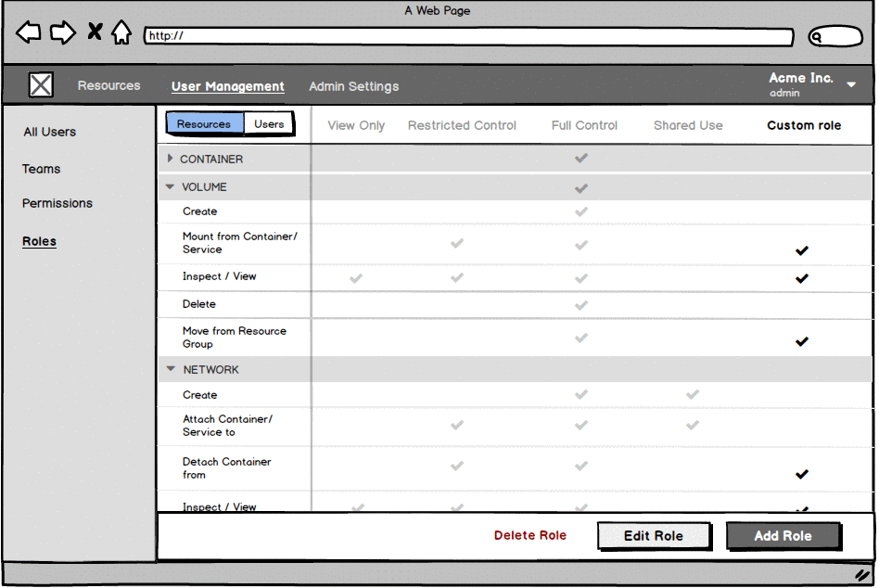Viewport: 879px width, 588px height.
Task: Open the Acme Inc. account dropdown
Action: 851,84
